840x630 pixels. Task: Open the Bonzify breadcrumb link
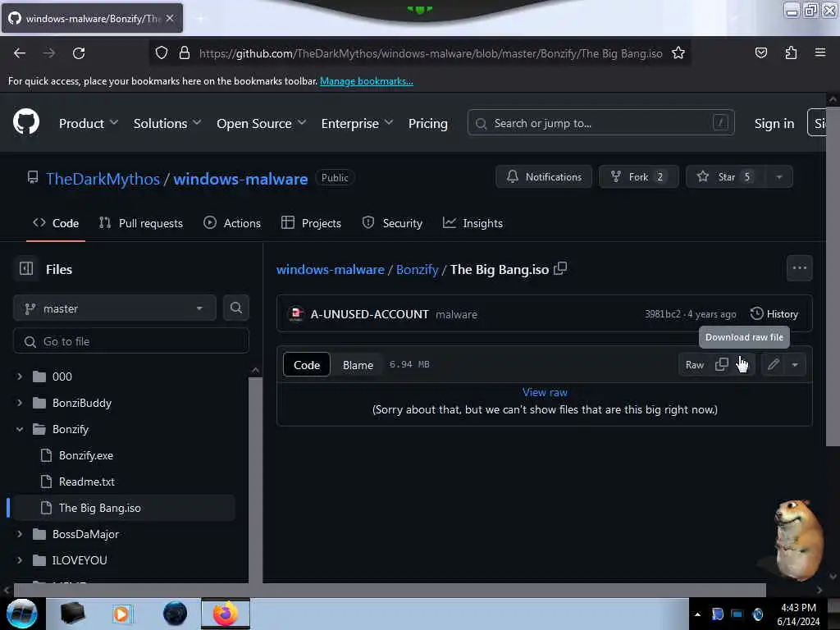pyautogui.click(x=418, y=269)
